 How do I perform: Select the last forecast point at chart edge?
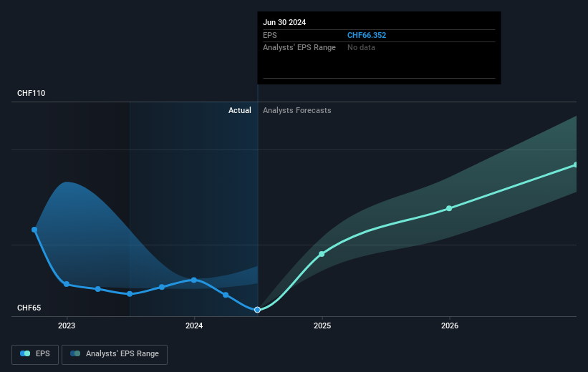coord(576,165)
